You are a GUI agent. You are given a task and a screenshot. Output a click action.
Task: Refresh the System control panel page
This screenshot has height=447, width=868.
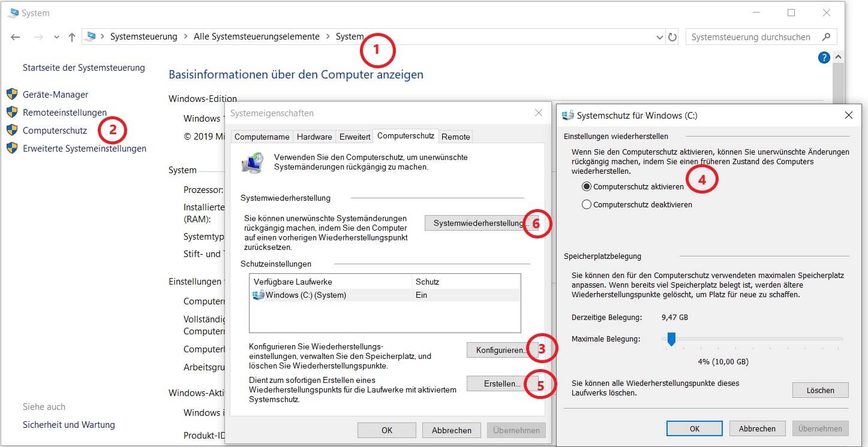(x=672, y=37)
